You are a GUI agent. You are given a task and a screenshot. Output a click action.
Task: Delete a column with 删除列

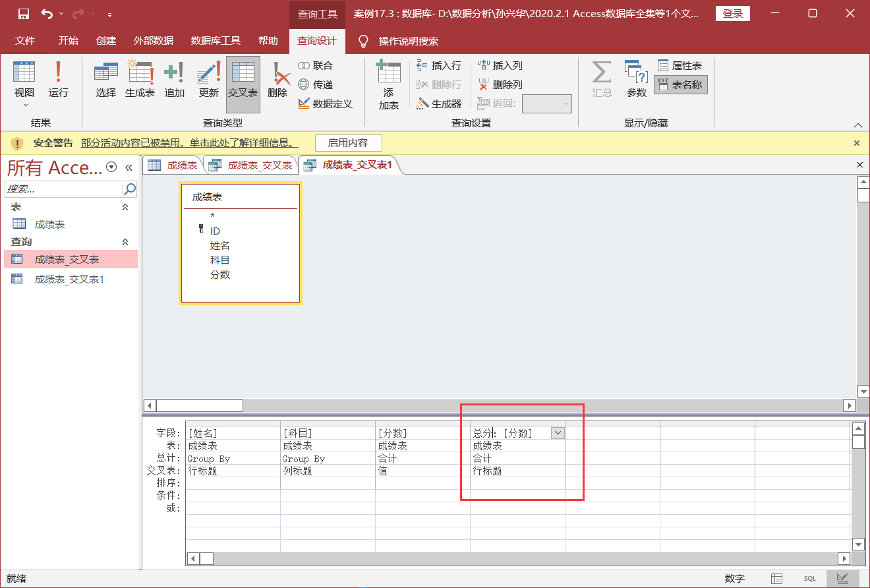click(500, 84)
